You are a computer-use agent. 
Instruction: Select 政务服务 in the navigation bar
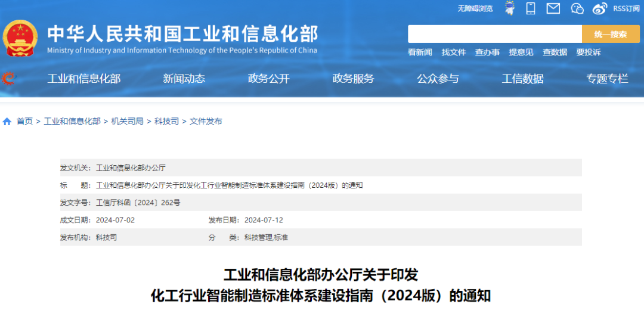(x=353, y=79)
